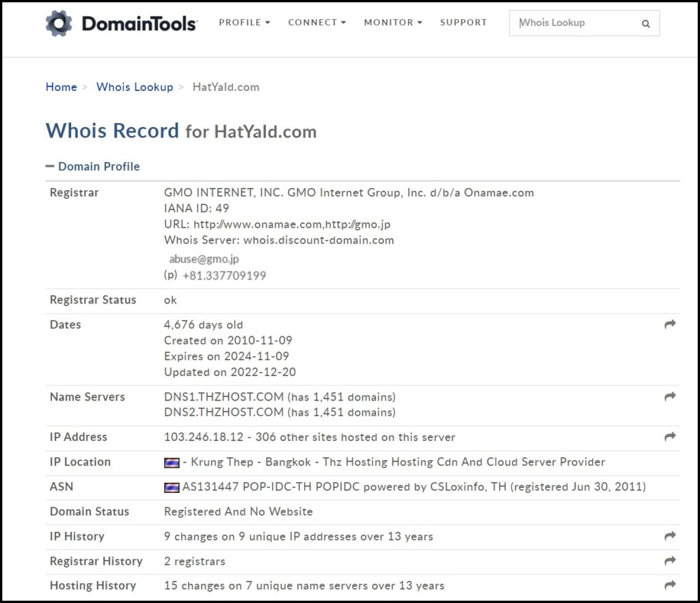The height and width of the screenshot is (603, 700).
Task: Select the phone number +81.337709199
Action: (224, 276)
